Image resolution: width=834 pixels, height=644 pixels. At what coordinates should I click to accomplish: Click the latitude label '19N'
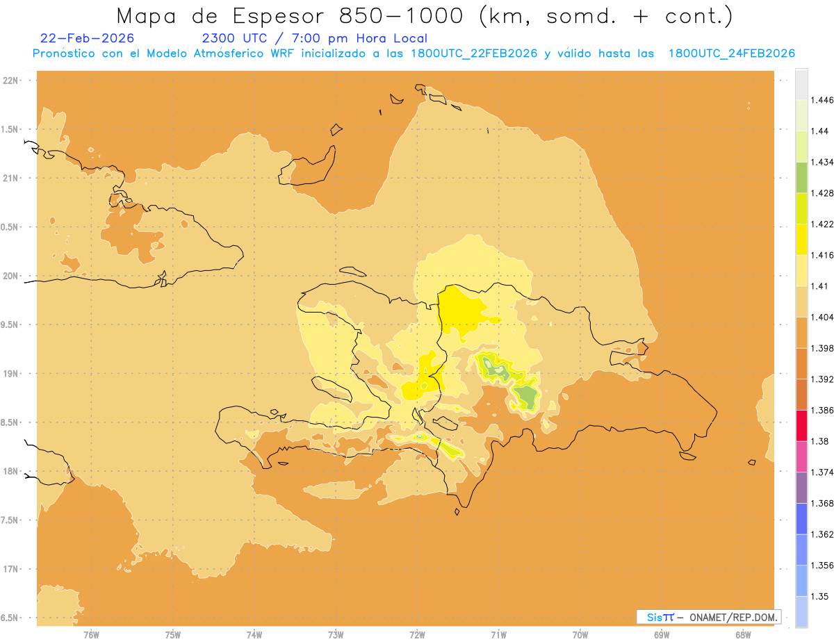click(x=12, y=373)
